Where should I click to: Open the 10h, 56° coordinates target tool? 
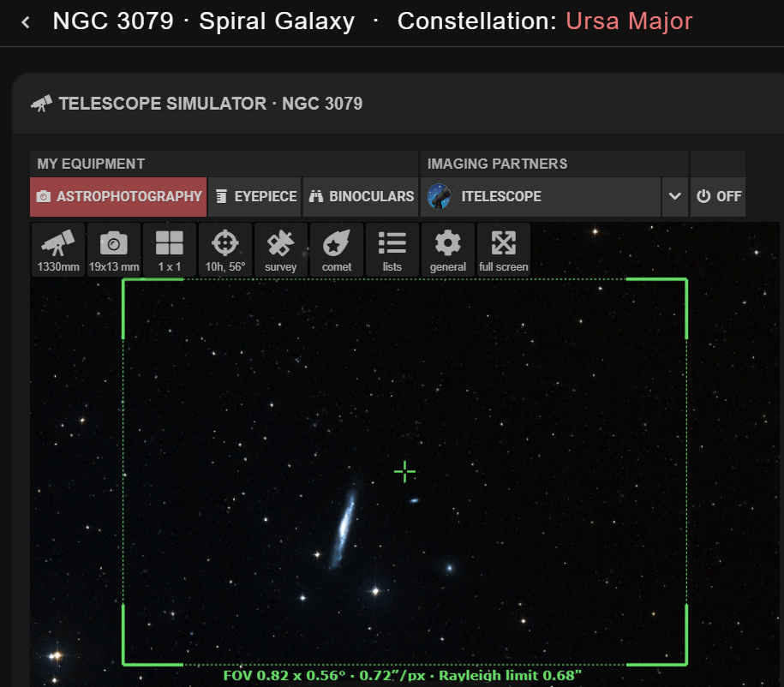tap(225, 250)
